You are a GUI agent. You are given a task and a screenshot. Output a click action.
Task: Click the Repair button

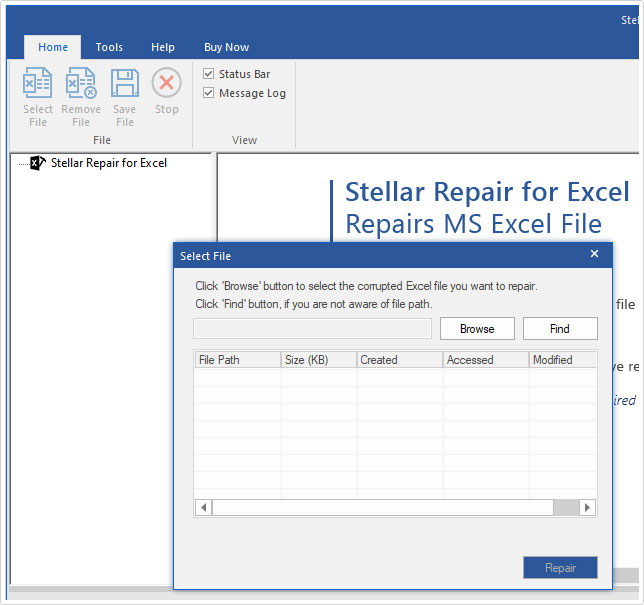tap(560, 568)
